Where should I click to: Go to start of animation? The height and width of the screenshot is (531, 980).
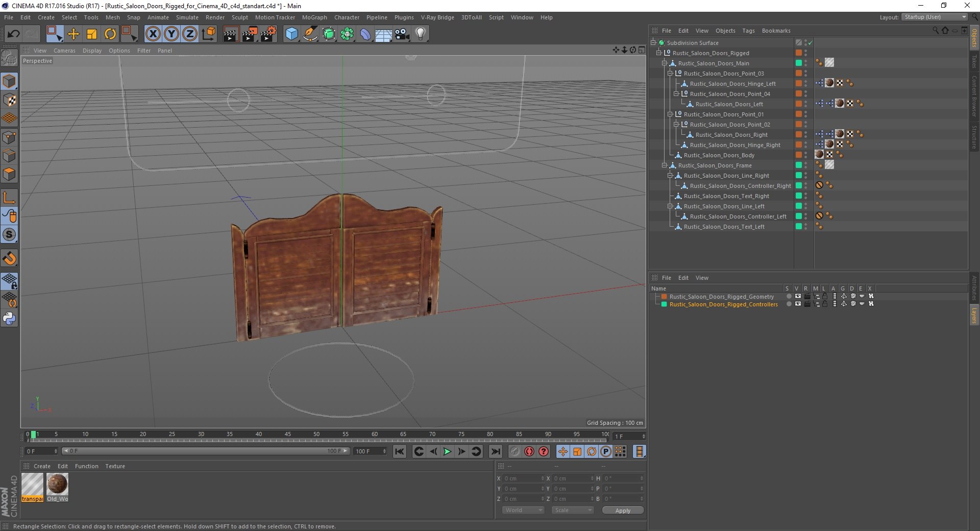[400, 451]
